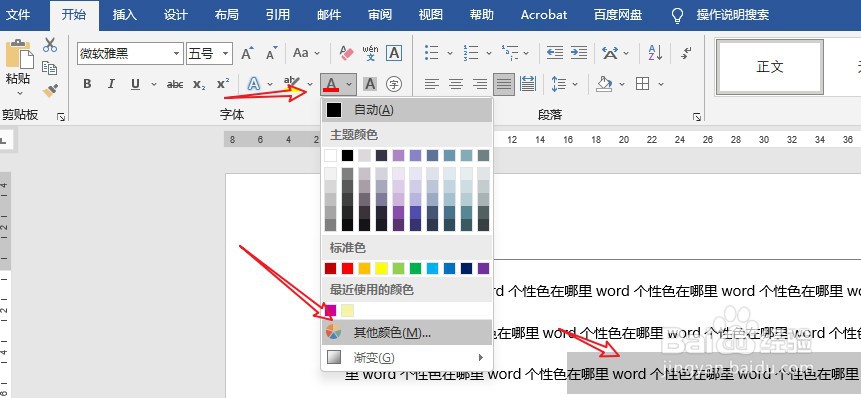
Task: Apply the red font color A button
Action: point(331,84)
